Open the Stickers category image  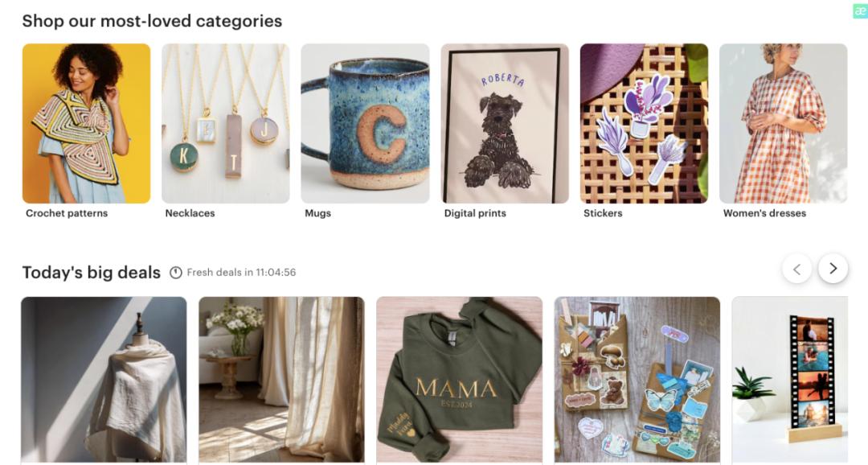pyautogui.click(x=644, y=124)
